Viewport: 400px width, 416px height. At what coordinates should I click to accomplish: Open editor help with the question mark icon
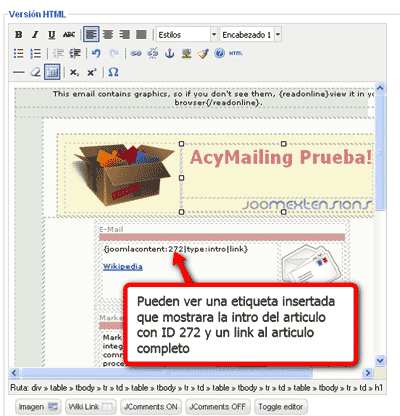(x=219, y=53)
